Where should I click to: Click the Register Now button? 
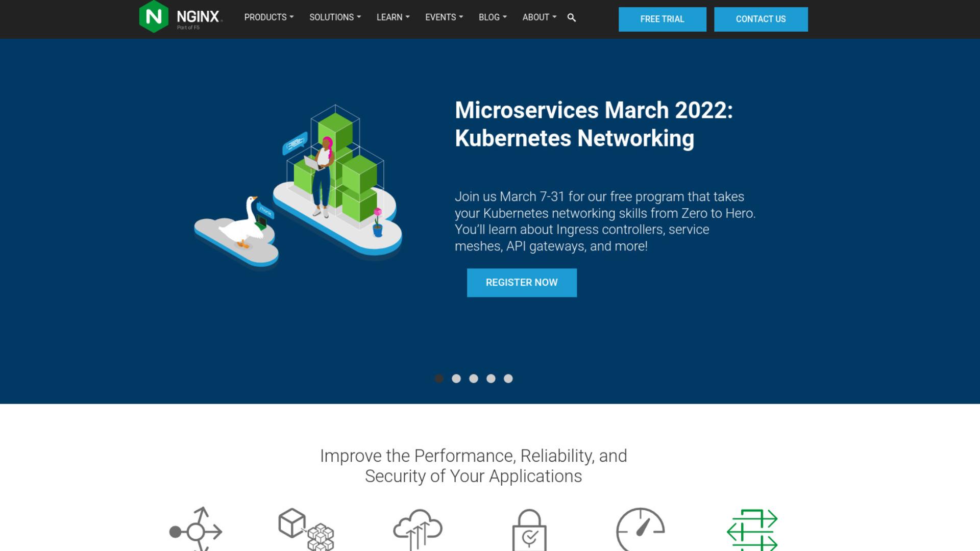[x=522, y=283]
